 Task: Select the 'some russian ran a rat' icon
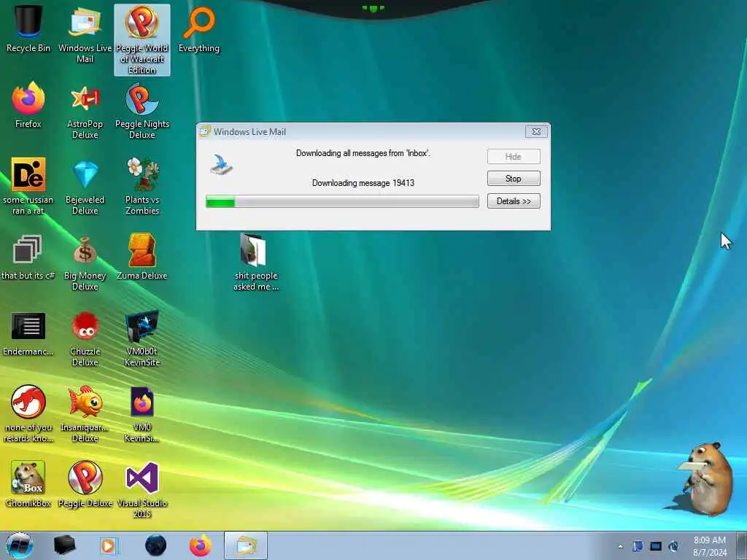pyautogui.click(x=28, y=187)
